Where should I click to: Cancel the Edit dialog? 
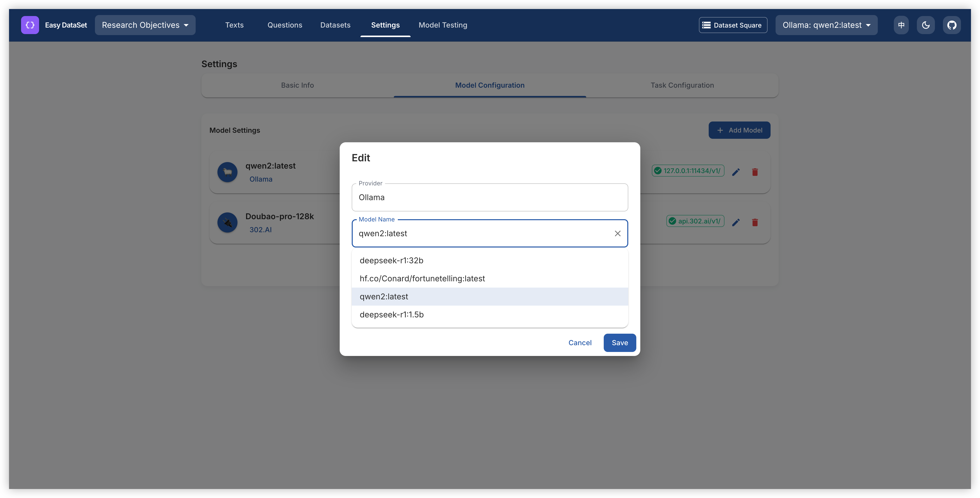579,343
